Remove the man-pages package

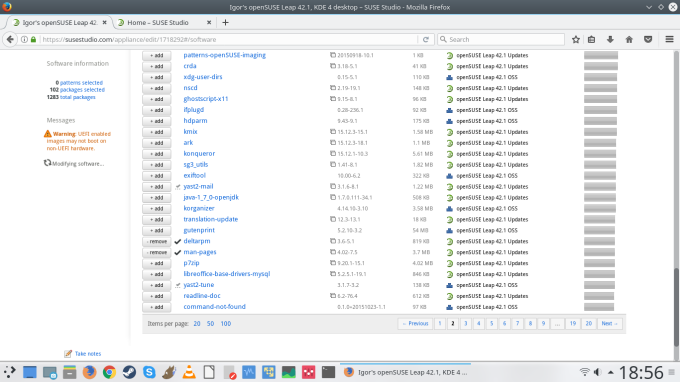click(157, 252)
